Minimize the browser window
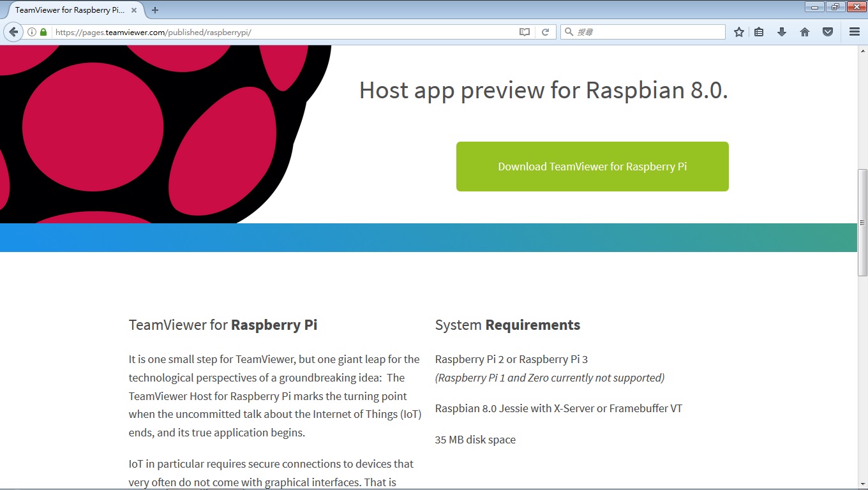 pos(815,7)
